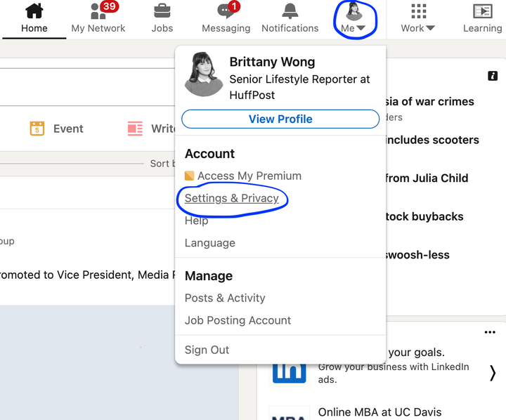Open the news info icon

click(x=493, y=76)
